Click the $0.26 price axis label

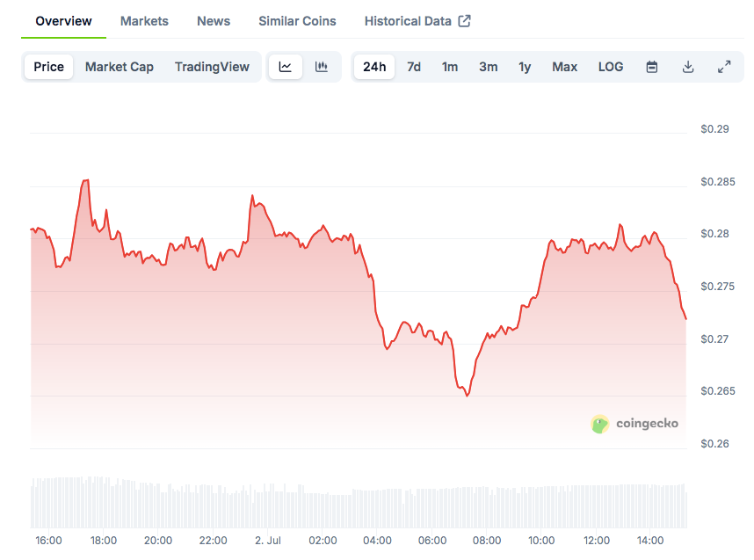(714, 444)
